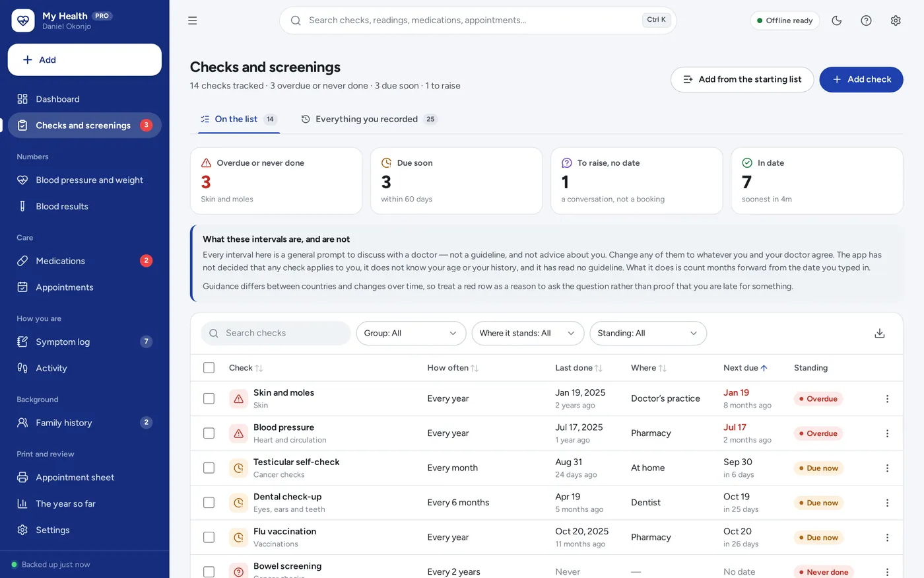Image resolution: width=924 pixels, height=578 pixels.
Task: Sort by the Check column
Action: (246, 368)
